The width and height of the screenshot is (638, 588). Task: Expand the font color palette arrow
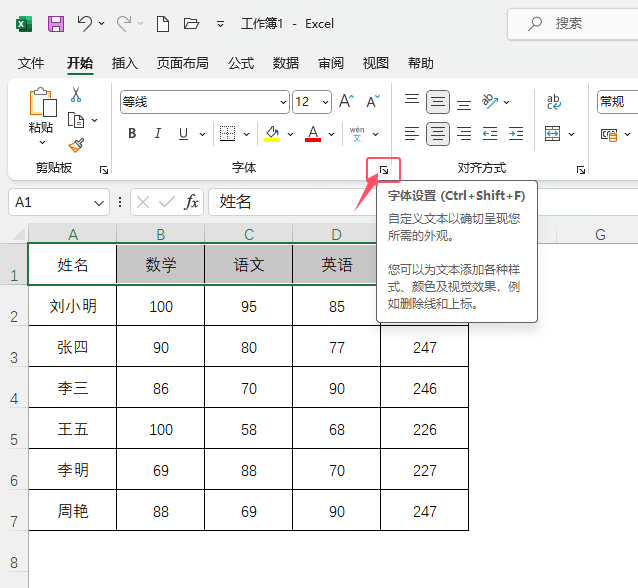point(332,134)
